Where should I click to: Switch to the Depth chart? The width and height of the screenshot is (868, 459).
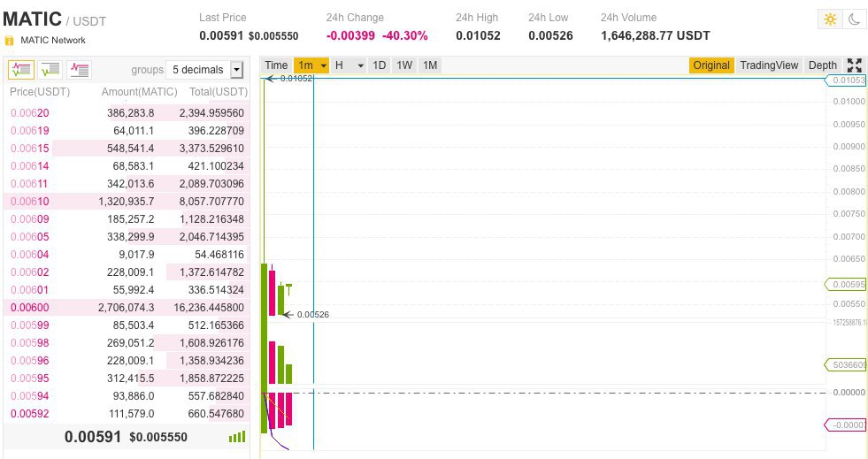(x=823, y=65)
